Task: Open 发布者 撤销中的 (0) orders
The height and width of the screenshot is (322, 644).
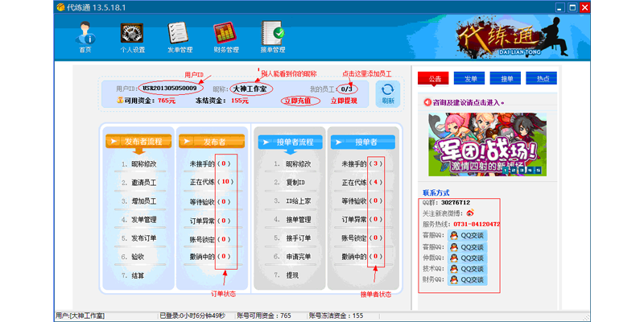Action: tap(210, 257)
